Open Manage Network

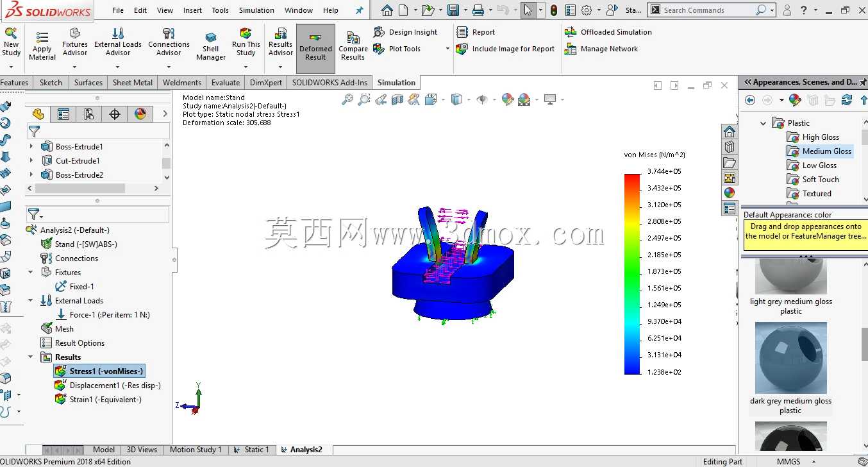point(601,49)
